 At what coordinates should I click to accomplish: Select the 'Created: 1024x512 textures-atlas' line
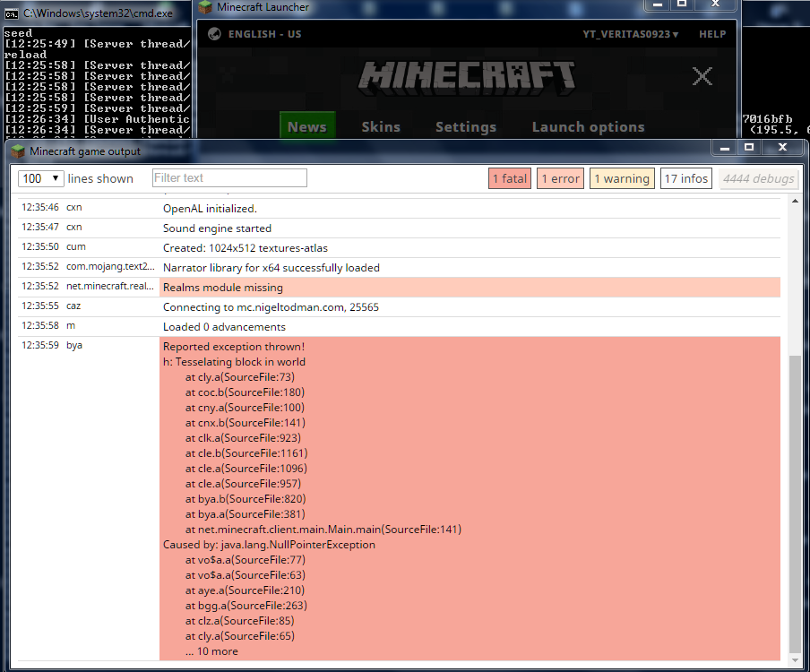point(399,247)
